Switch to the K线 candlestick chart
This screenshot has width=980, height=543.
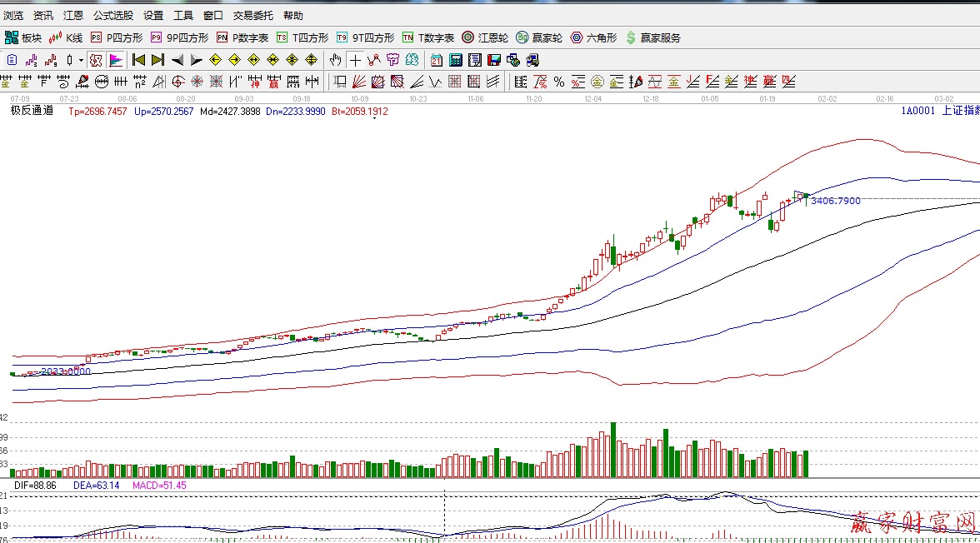[x=67, y=37]
